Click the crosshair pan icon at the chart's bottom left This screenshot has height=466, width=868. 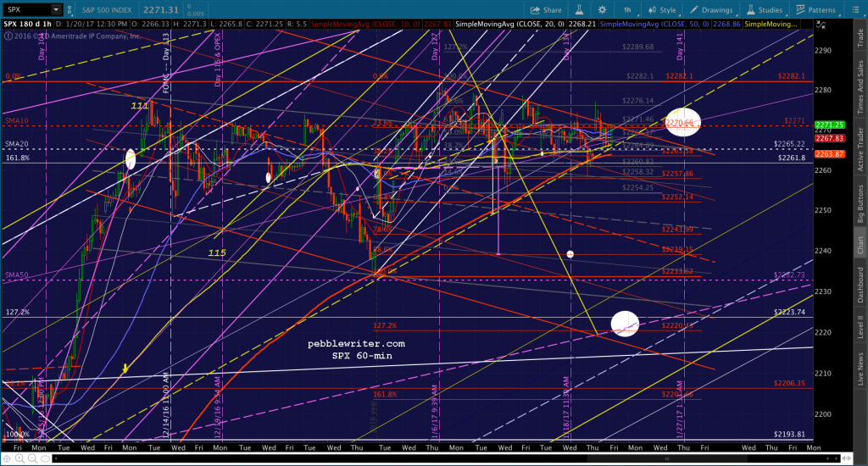(x=7, y=458)
